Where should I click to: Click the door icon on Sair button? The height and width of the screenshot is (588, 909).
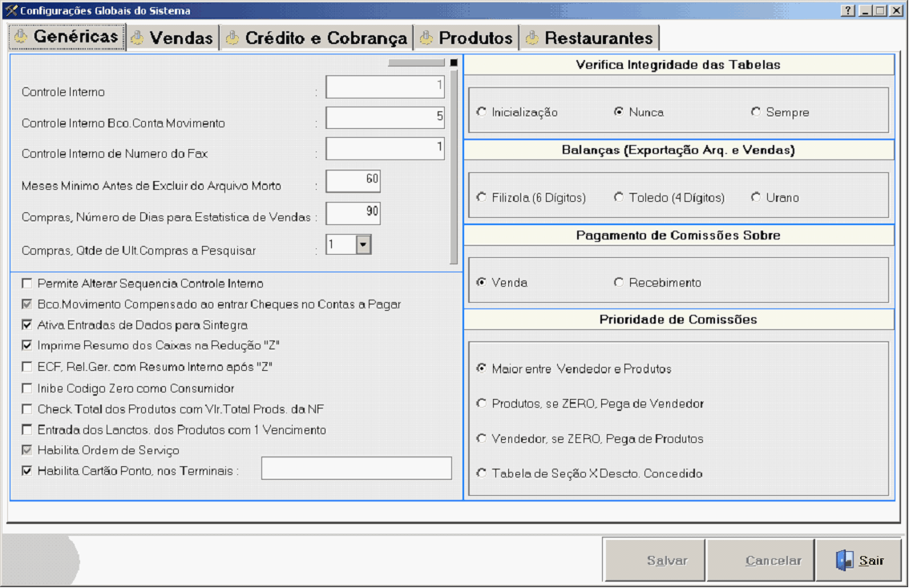click(844, 561)
